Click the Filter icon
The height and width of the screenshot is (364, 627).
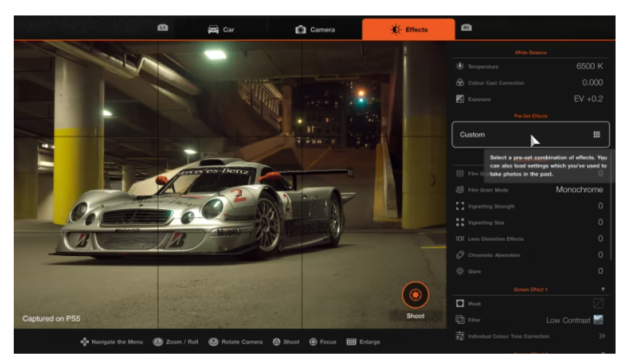pyautogui.click(x=460, y=320)
